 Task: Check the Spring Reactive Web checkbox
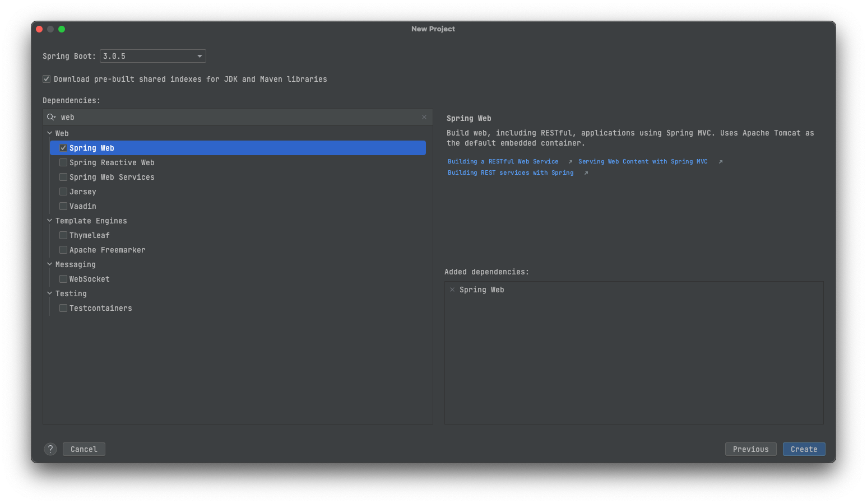(x=63, y=162)
